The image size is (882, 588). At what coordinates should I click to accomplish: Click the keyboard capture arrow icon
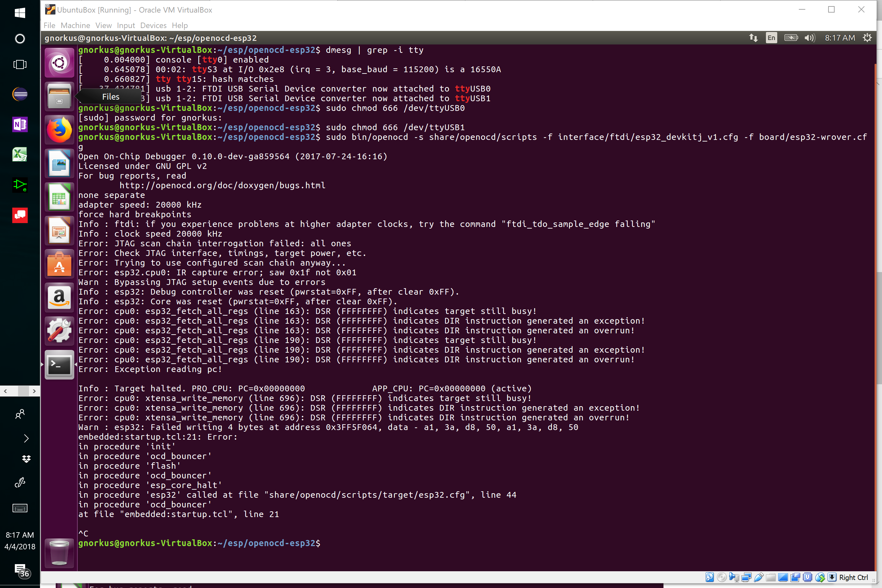[832, 577]
